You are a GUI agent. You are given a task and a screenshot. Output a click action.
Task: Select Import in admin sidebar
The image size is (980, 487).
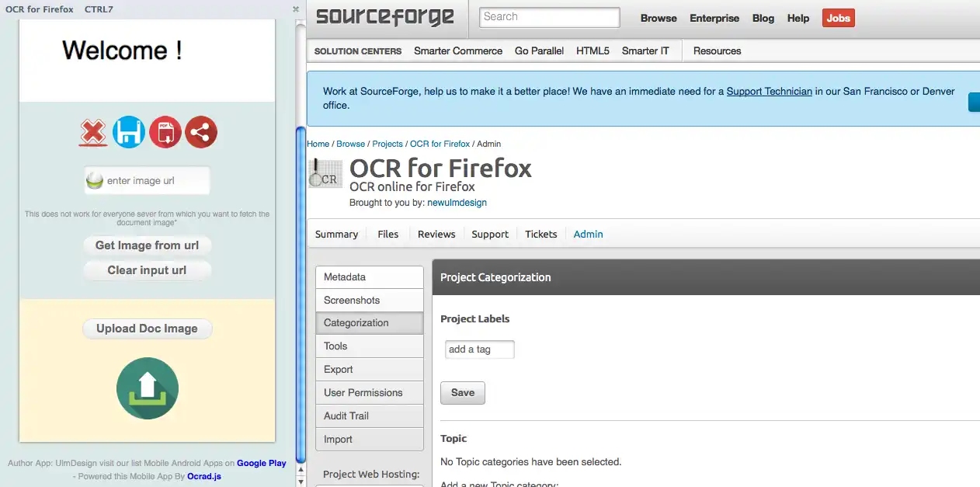click(x=370, y=440)
